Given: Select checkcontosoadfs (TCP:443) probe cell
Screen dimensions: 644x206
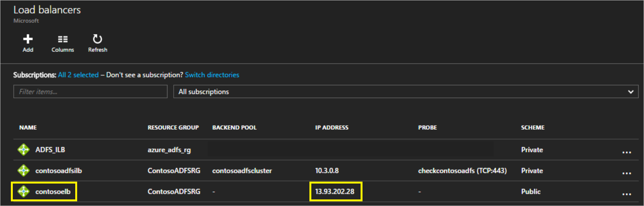Looking at the screenshot, I should click(x=462, y=170).
